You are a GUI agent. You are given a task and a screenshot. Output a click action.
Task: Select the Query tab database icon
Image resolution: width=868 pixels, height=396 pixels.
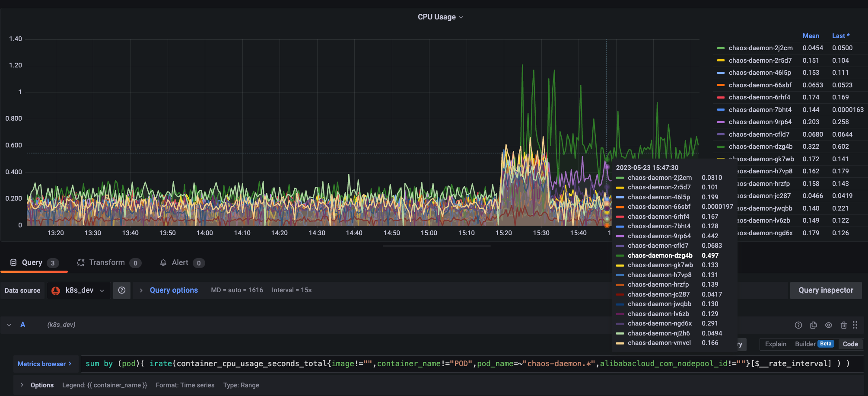point(13,262)
